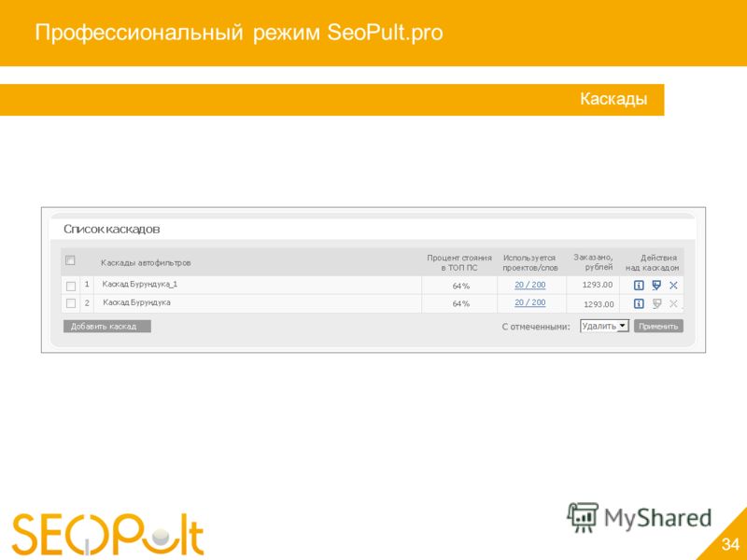This screenshot has height=560, width=747.
Task: Click the 1293.00 amount in row 2
Action: [x=599, y=304]
